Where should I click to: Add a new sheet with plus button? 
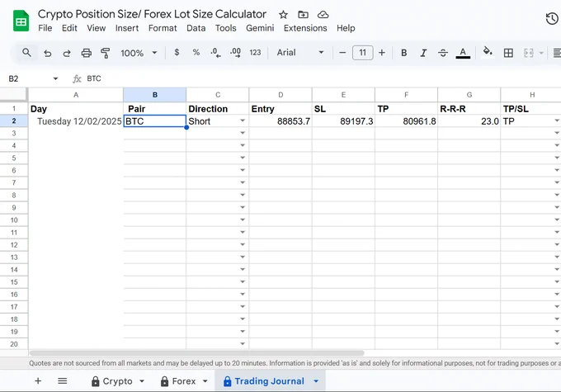coord(38,381)
